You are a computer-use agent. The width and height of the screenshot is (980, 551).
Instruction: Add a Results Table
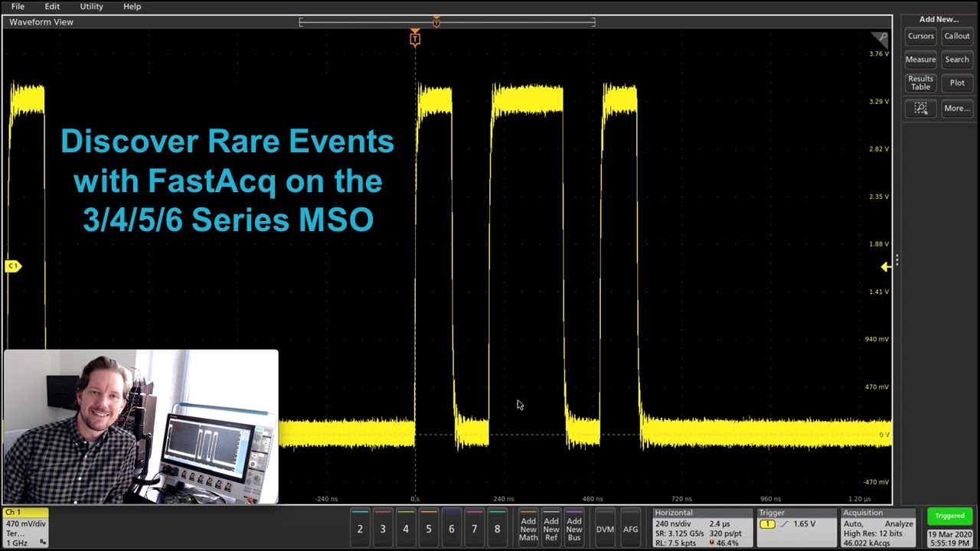coord(920,83)
